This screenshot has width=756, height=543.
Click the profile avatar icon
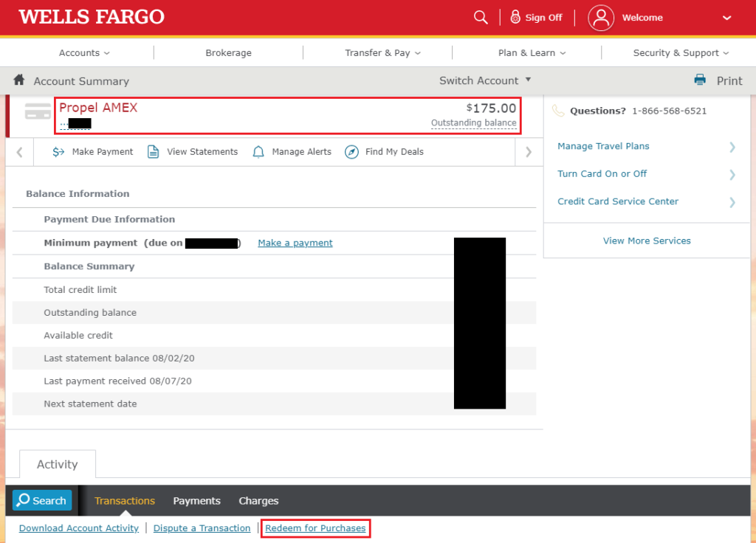pos(600,17)
